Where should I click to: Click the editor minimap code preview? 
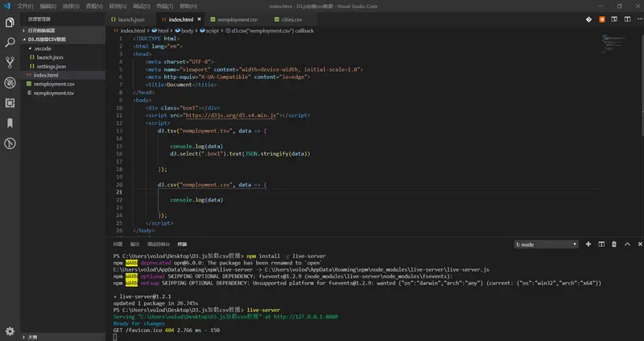tap(613, 44)
